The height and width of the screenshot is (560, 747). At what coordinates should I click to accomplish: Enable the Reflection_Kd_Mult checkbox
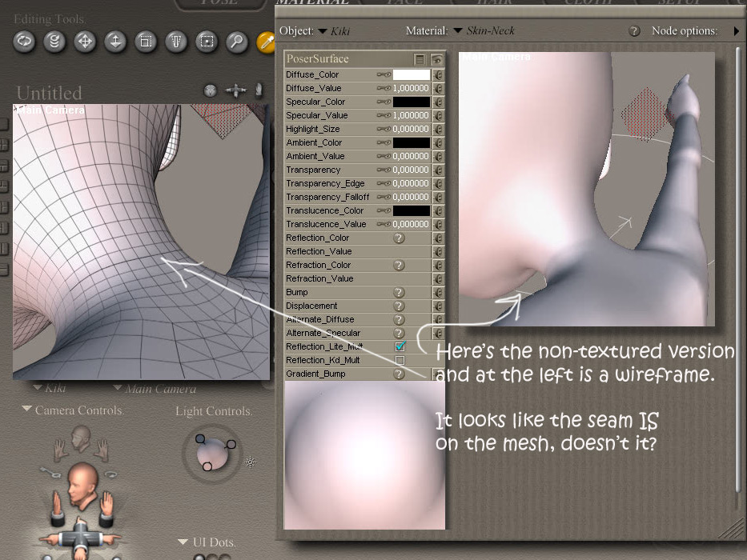click(x=400, y=361)
